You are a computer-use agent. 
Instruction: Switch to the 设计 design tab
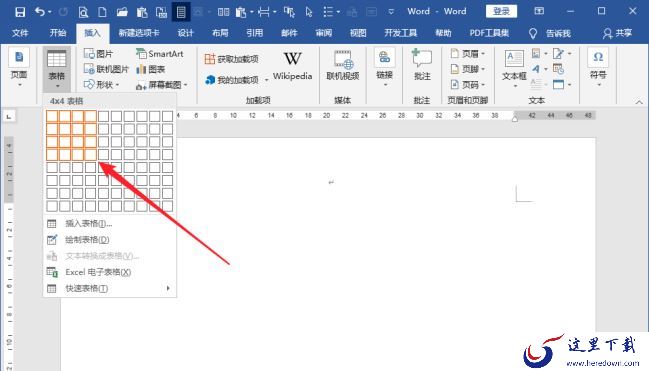(x=185, y=33)
